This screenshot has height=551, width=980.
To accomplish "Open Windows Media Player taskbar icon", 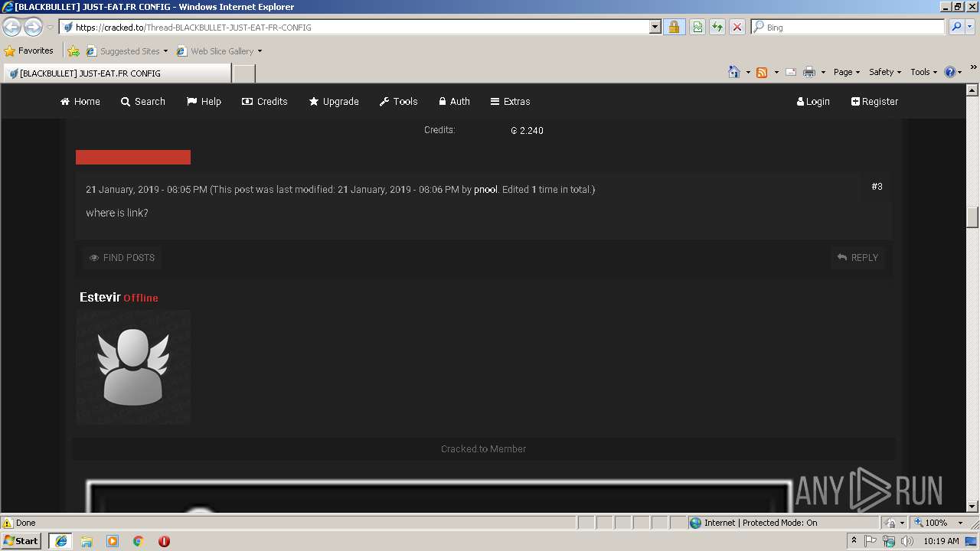I will (113, 541).
